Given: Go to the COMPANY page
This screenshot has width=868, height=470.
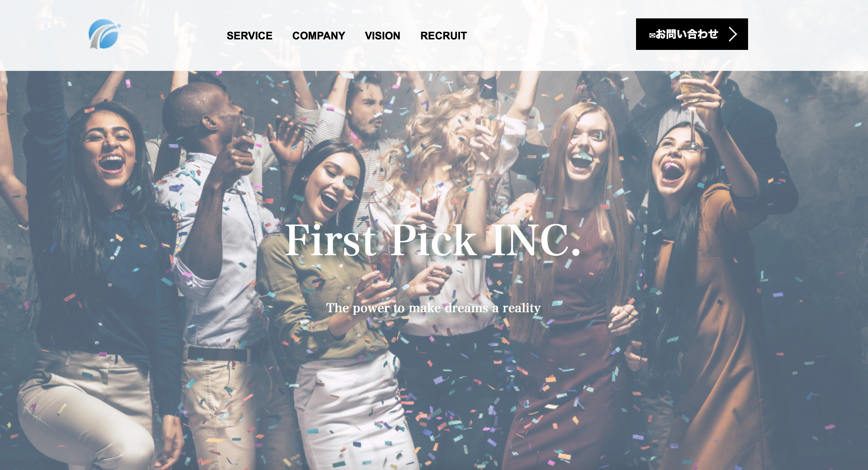Looking at the screenshot, I should point(318,35).
